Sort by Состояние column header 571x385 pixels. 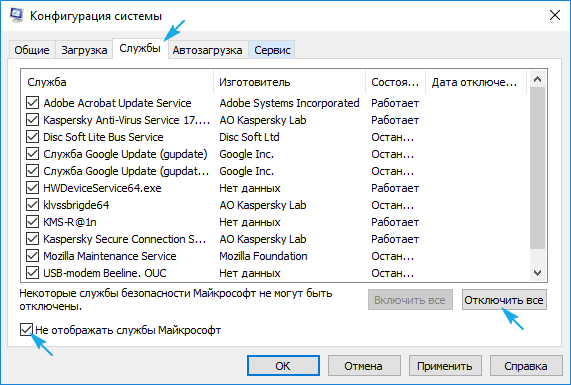[x=395, y=82]
